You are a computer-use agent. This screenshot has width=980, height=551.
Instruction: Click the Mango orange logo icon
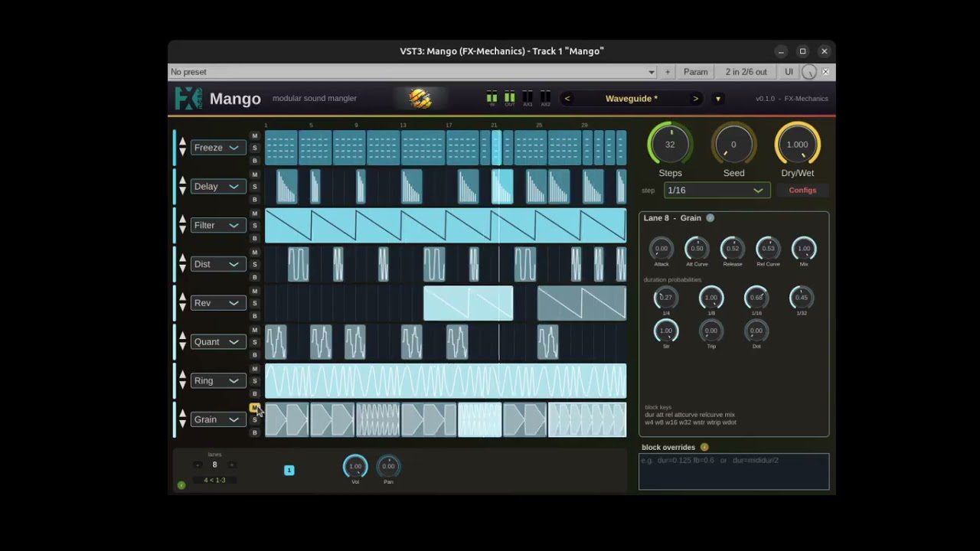coord(420,98)
